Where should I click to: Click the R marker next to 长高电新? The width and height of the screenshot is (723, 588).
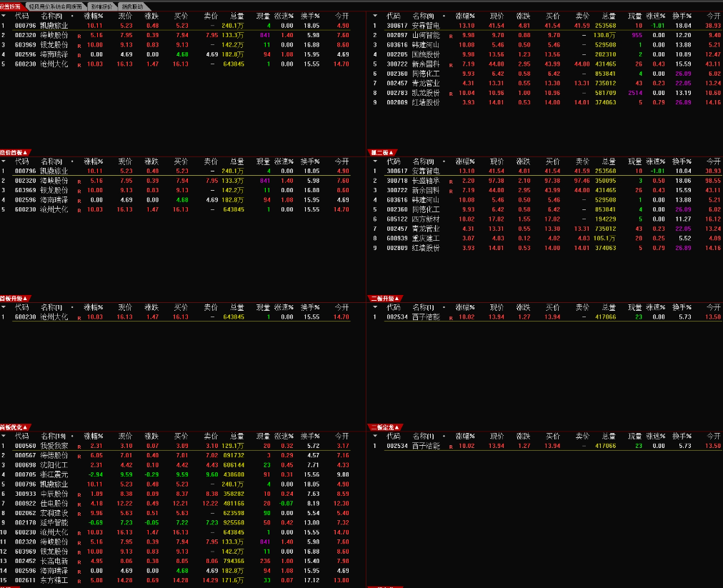pos(79,561)
